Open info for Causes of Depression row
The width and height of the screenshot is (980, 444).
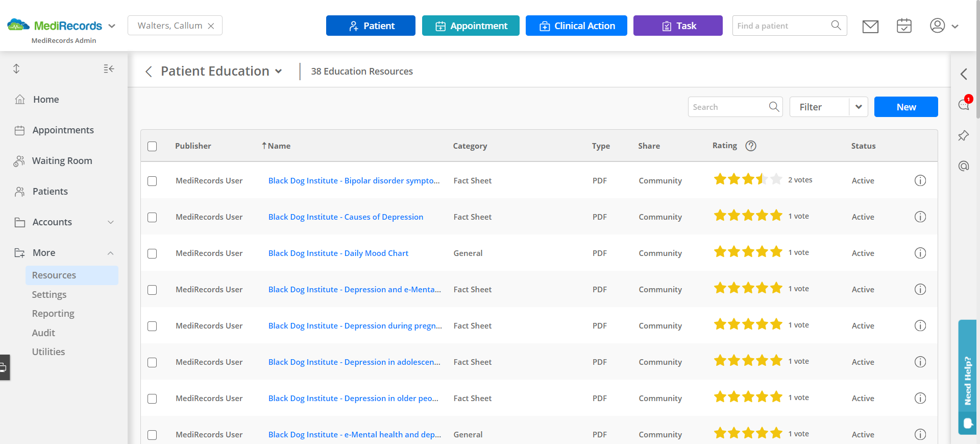tap(920, 217)
